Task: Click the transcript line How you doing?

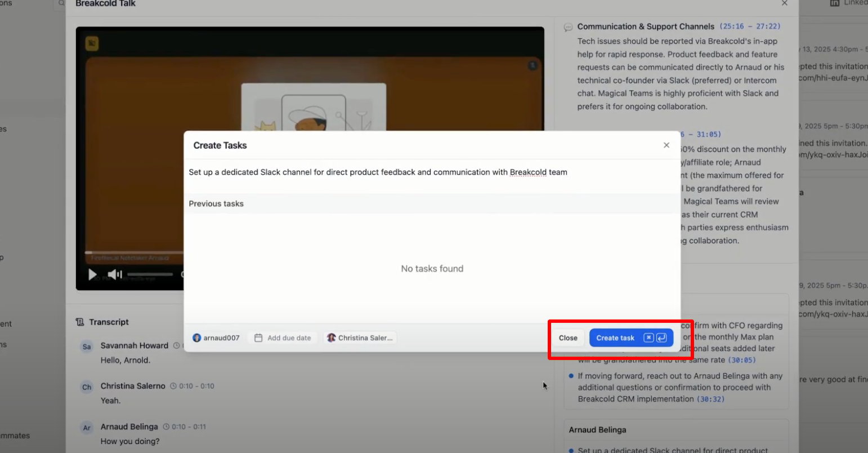Action: [130, 441]
